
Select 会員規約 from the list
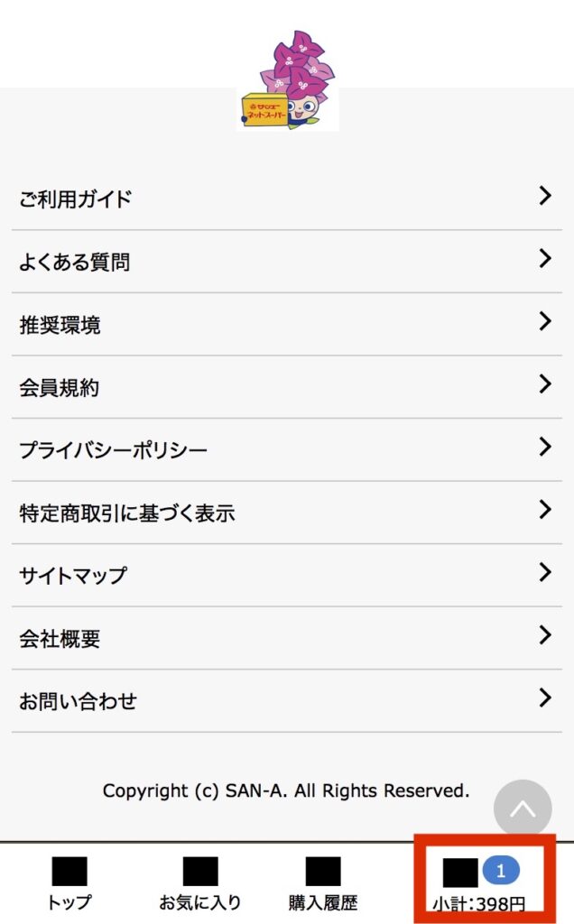60,388
